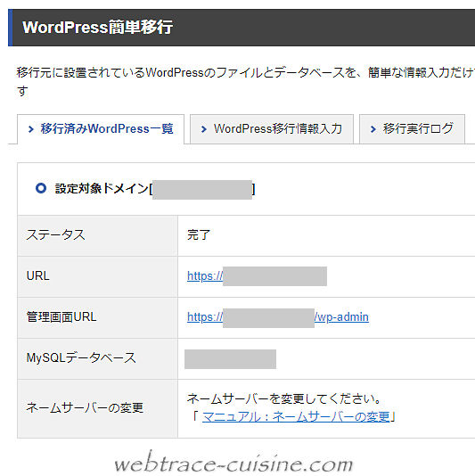Click the ネームサーバーを変更してください notice text
475x476 pixels.
point(283,398)
